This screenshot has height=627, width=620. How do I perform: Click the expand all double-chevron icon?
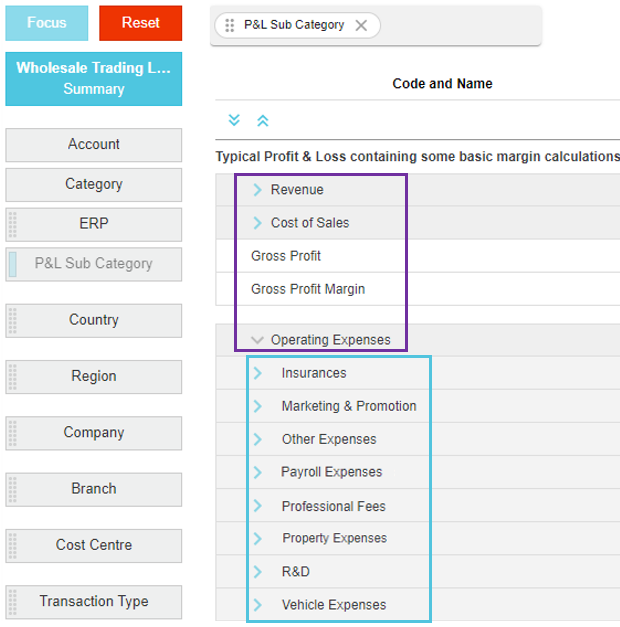(x=234, y=120)
